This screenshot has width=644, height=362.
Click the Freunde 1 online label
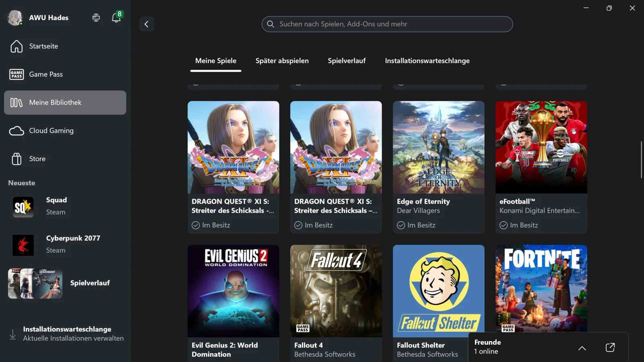487,347
